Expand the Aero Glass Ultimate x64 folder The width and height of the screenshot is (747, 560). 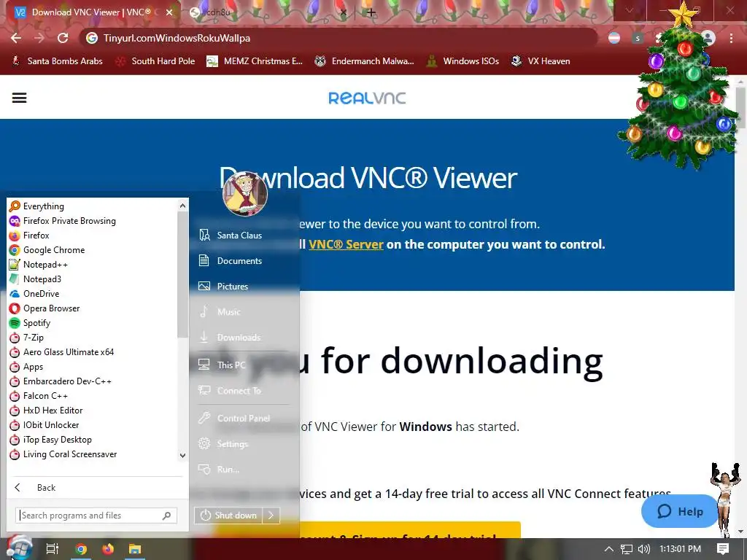(x=62, y=352)
